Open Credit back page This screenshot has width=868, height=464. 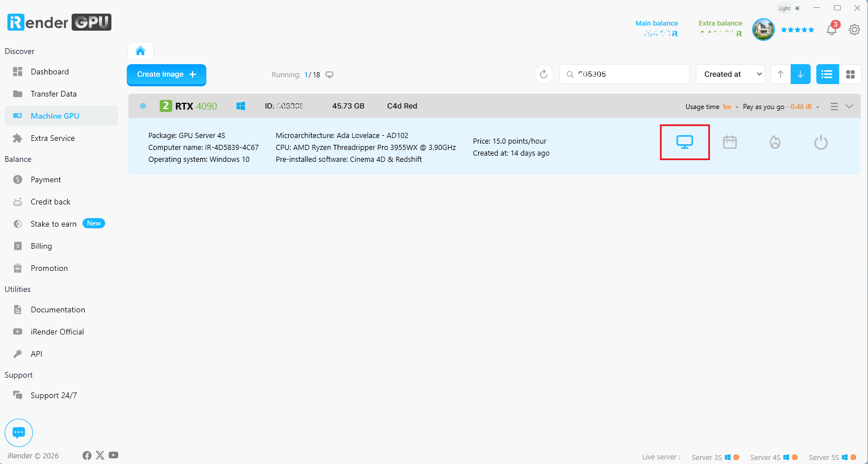61,202
